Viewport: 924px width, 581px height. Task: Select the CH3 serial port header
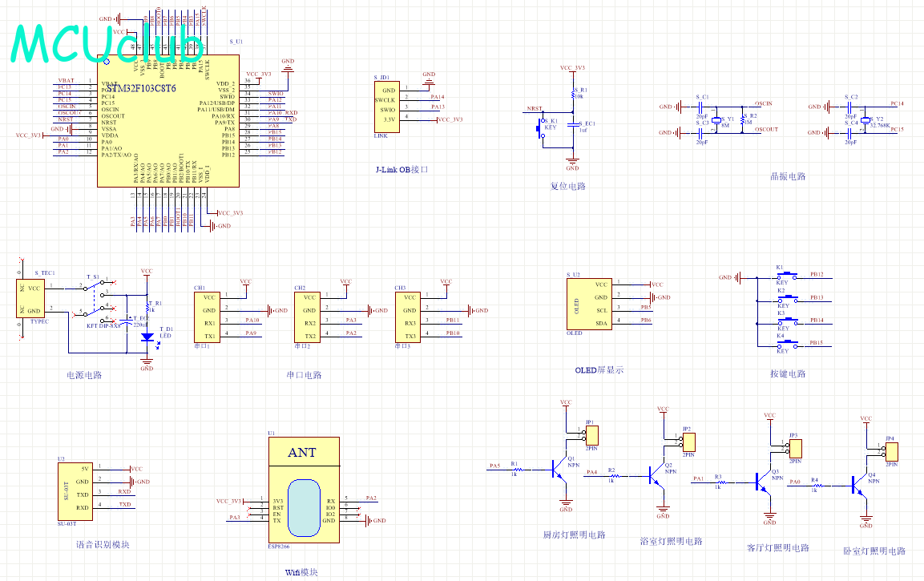coord(407,317)
